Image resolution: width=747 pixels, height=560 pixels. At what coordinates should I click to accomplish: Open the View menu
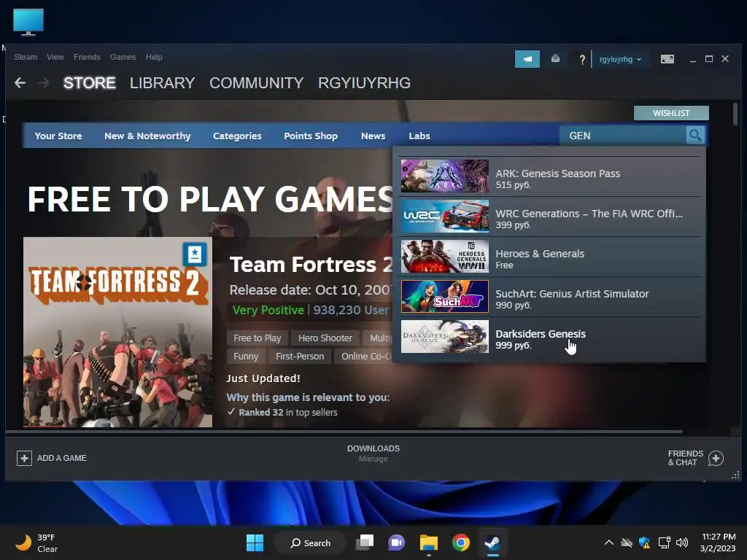click(55, 57)
